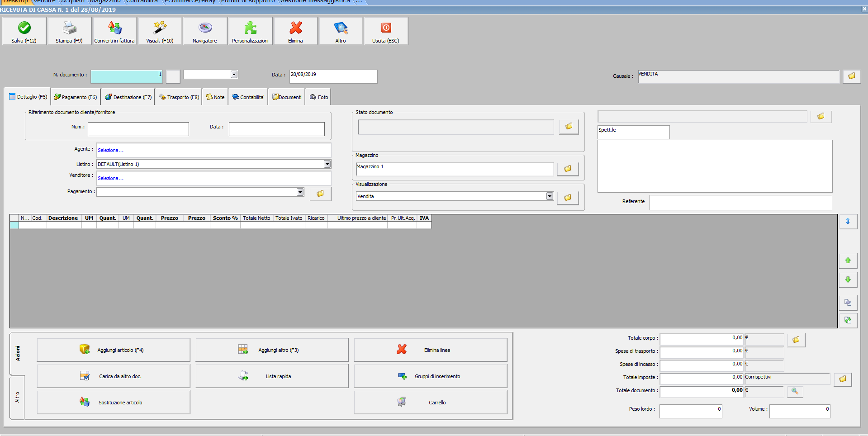The width and height of the screenshot is (868, 436).
Task: Expand the Listino dropdown
Action: coord(327,164)
